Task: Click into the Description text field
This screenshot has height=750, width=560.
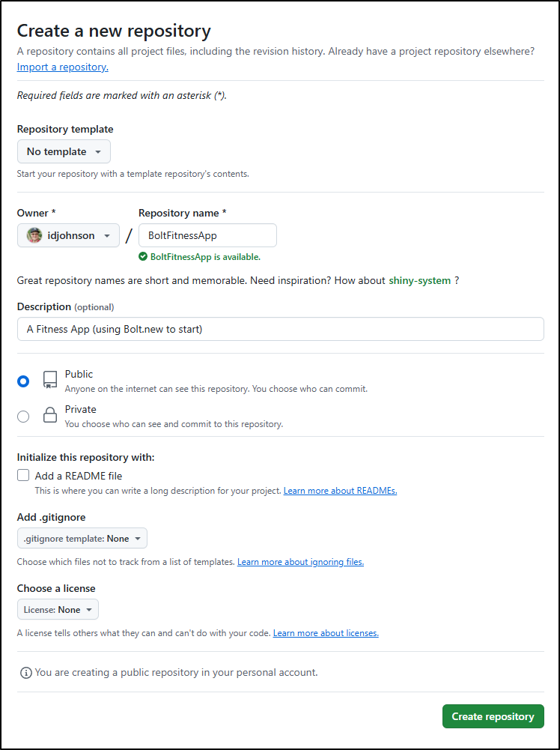Action: coord(281,329)
